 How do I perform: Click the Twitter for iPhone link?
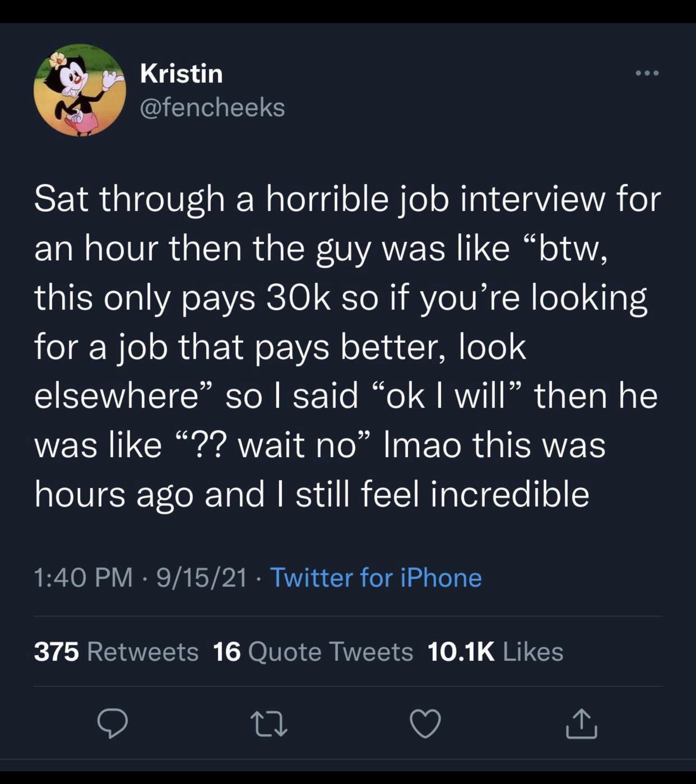click(376, 578)
